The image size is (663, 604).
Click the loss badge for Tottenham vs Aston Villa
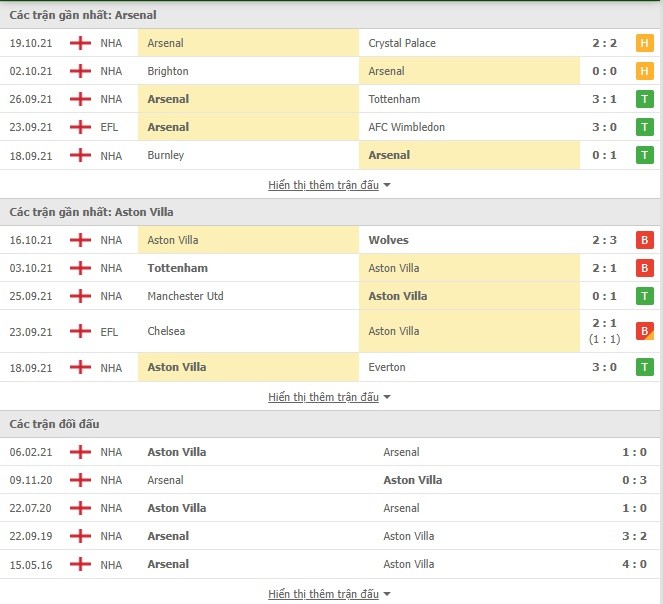(644, 268)
